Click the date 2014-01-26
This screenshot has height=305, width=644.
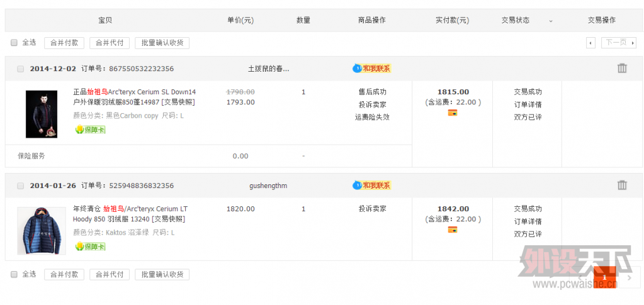(x=53, y=186)
